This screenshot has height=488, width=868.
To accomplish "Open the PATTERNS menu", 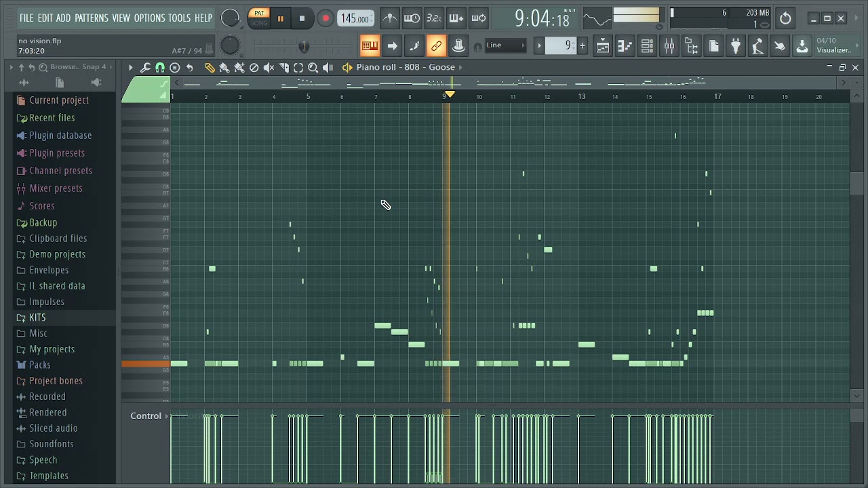I will [92, 18].
